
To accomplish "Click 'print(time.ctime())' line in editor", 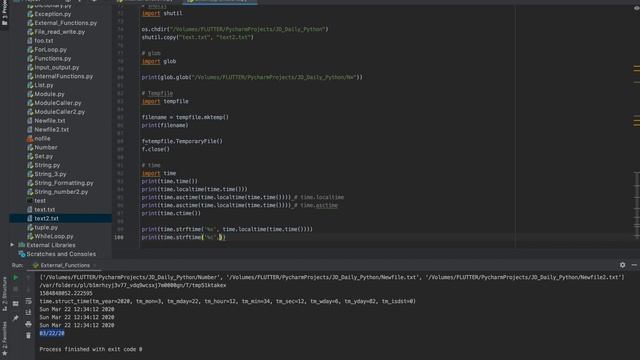I will pos(171,213).
